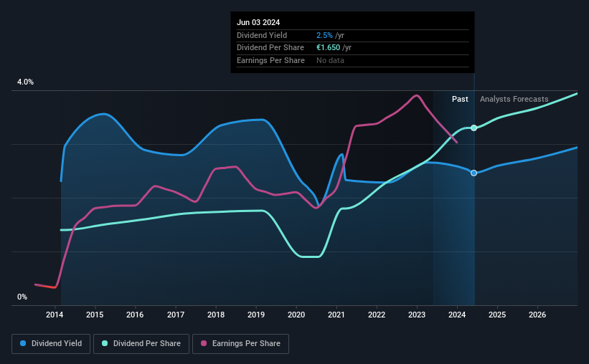Click the 0% y-axis label
589x364 pixels.
pos(22,297)
